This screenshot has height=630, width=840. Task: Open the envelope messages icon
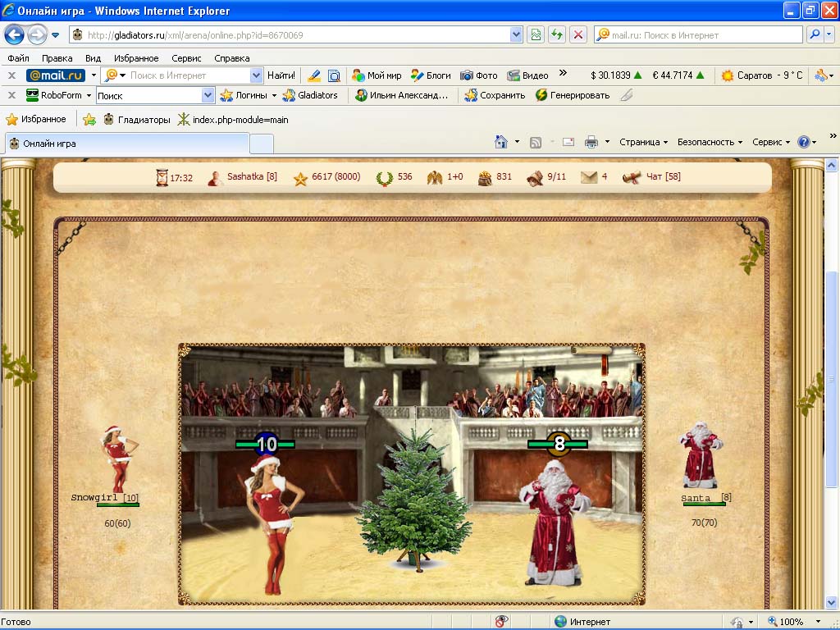(x=589, y=177)
